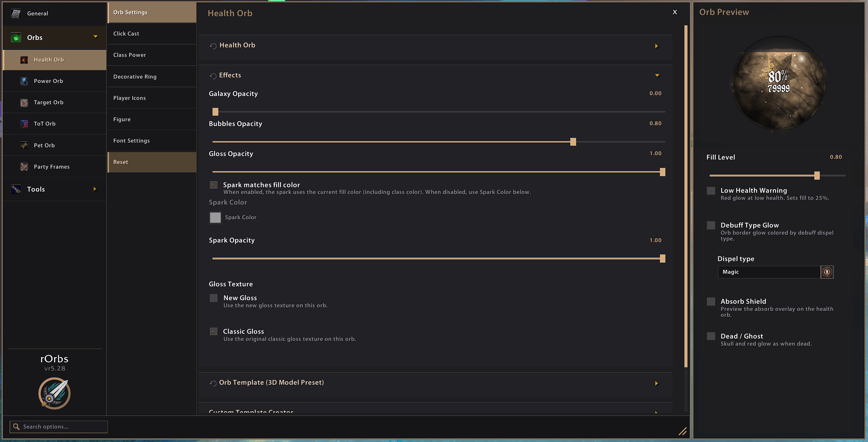Click the Fill Level slider handle
The height and width of the screenshot is (442, 868).
tap(817, 175)
